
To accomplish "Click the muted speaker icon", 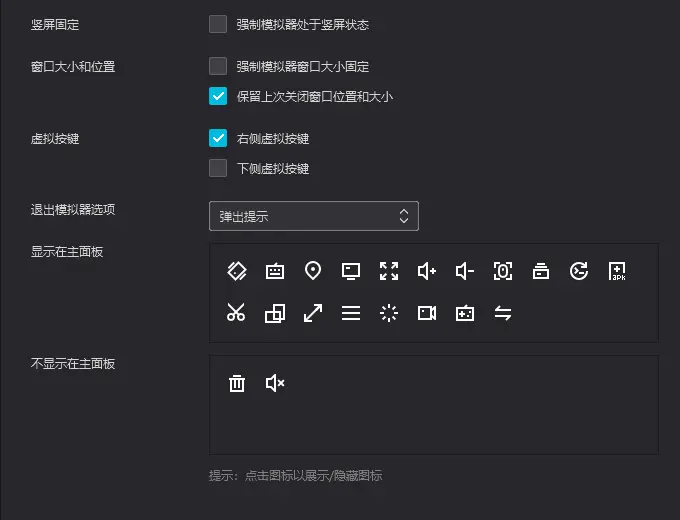I will click(275, 383).
